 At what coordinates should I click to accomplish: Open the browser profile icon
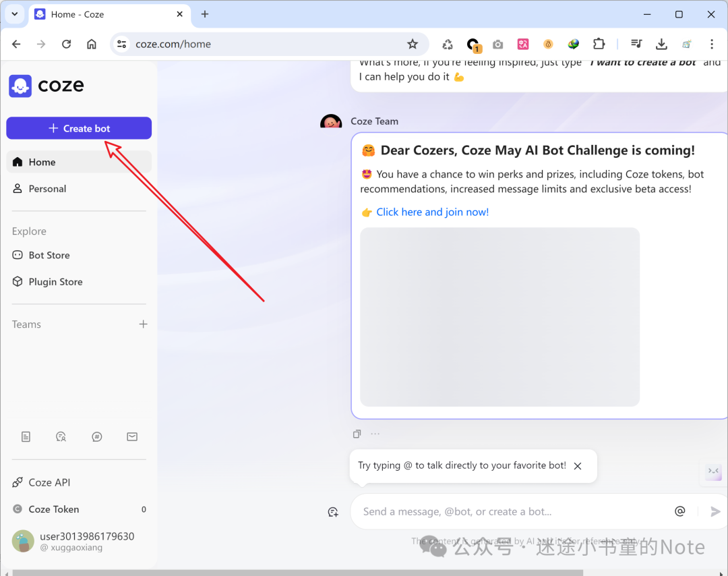[687, 44]
